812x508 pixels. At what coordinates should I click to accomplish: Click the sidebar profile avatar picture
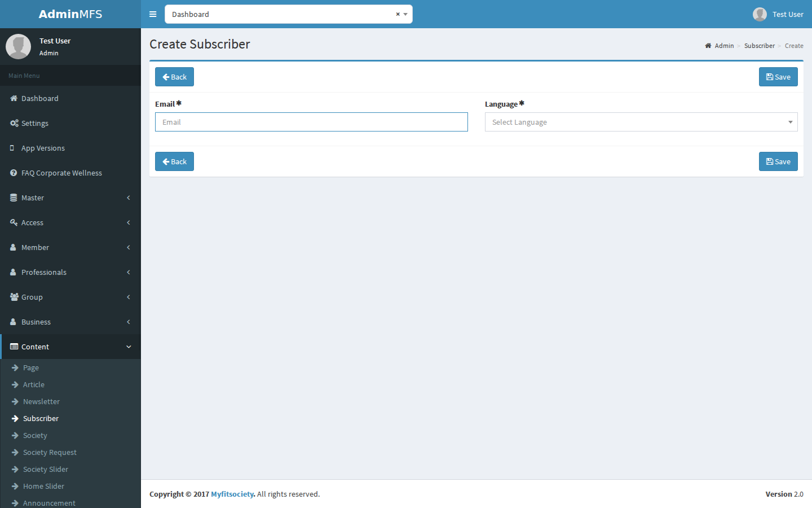click(18, 46)
